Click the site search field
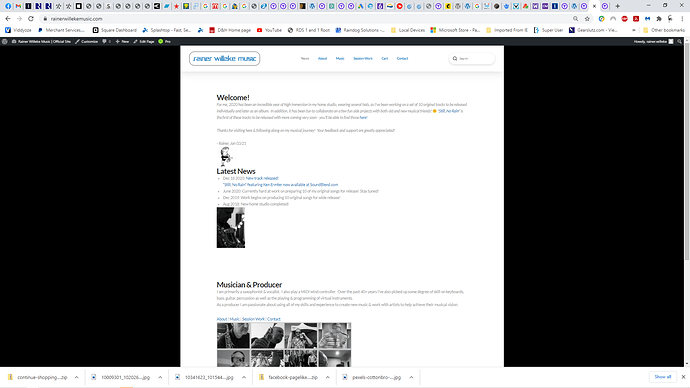 (472, 59)
